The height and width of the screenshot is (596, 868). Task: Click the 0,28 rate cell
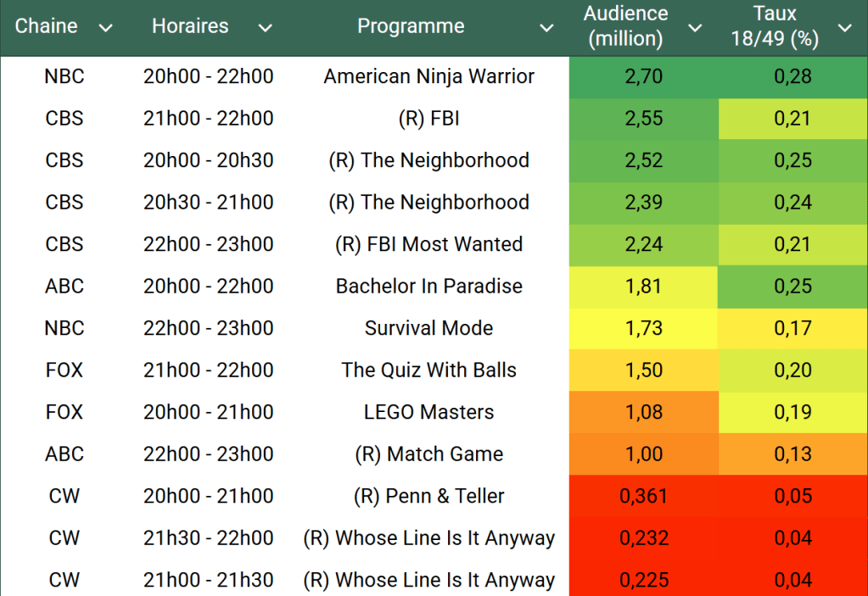point(792,76)
